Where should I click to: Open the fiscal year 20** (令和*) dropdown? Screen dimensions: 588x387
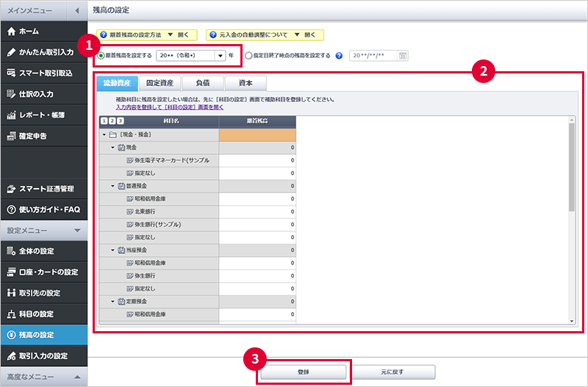tap(220, 55)
